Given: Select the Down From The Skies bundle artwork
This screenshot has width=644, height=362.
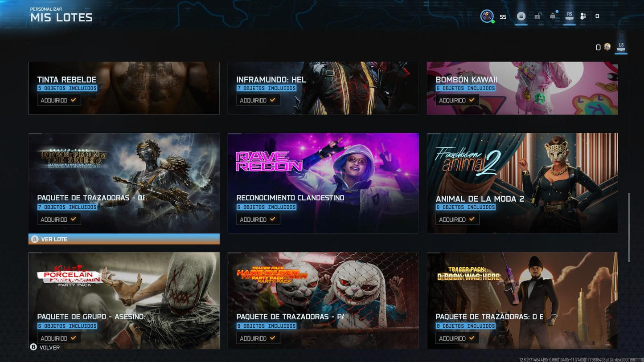Looking at the screenshot, I should point(124,183).
